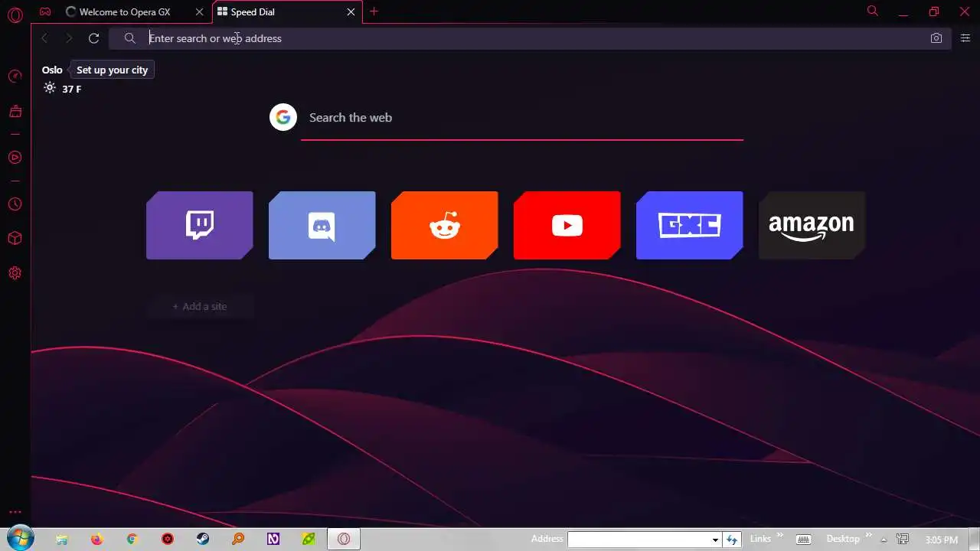This screenshot has width=980, height=551.
Task: Open the Amazon speed dial tile
Action: point(812,225)
